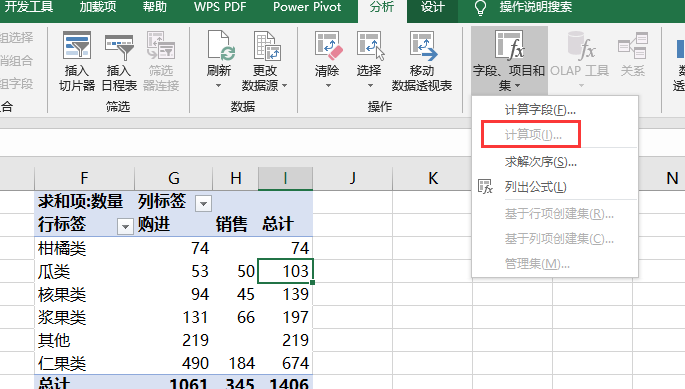The image size is (685, 389).
Task: Choose 计算项(I)... menu item
Action: coord(555,135)
